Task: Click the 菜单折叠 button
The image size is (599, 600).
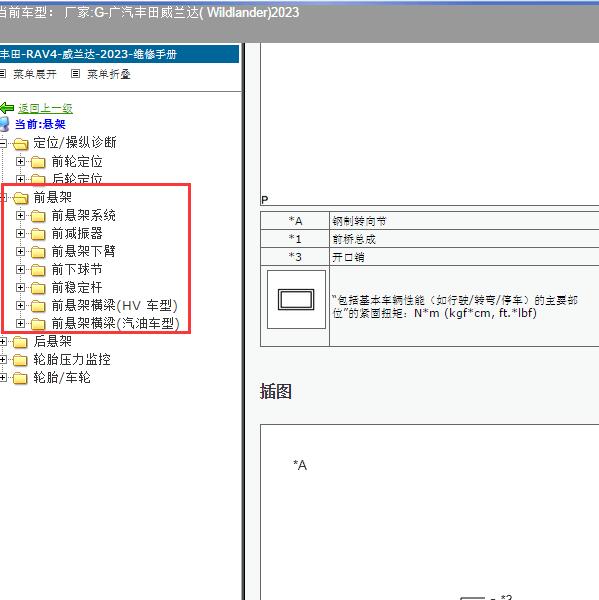Action: tap(109, 74)
